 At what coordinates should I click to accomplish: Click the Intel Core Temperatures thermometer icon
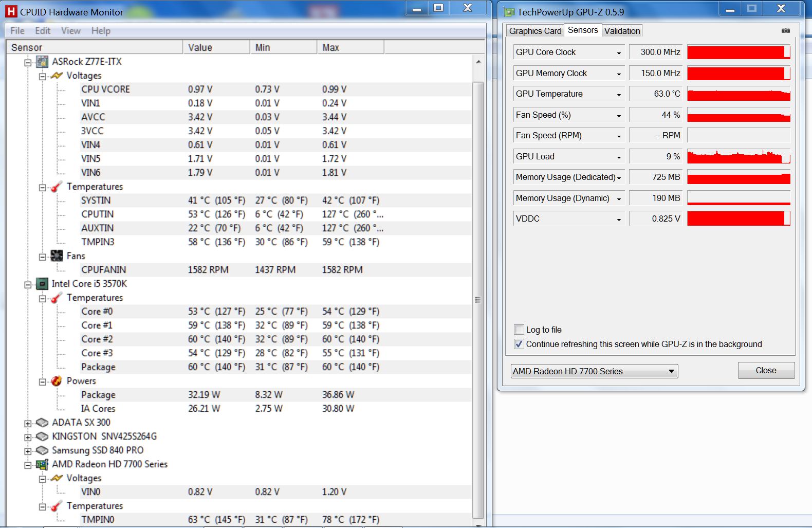click(57, 298)
